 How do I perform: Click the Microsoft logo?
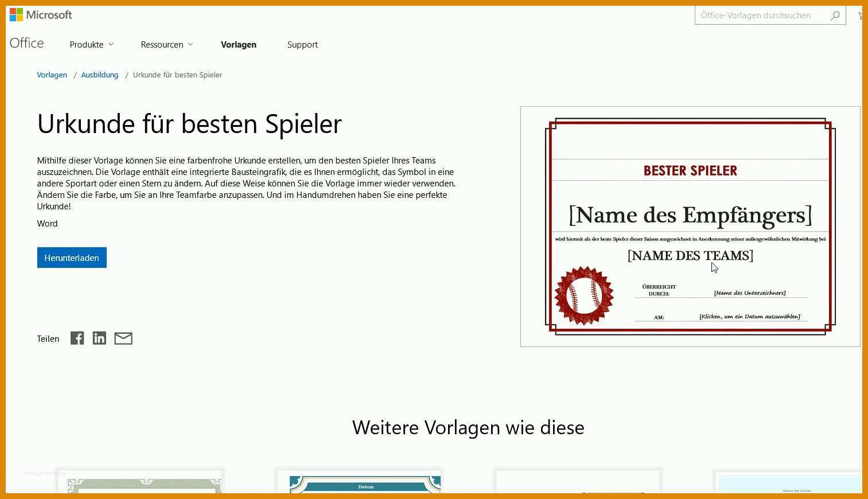coord(41,14)
